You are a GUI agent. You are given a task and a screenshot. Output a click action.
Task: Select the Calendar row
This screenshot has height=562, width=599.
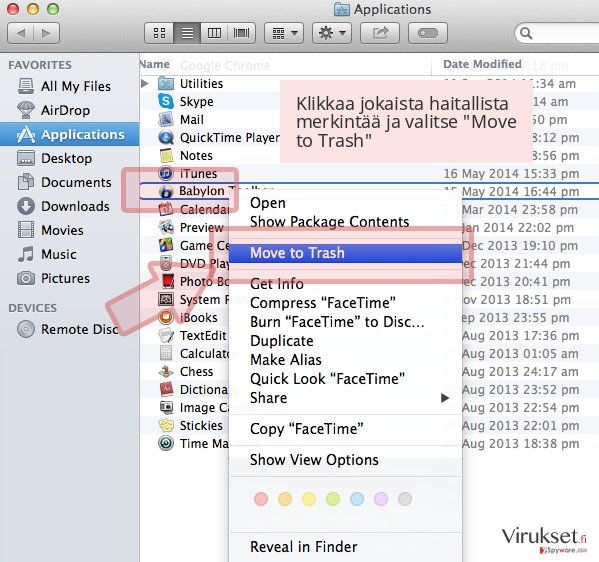[x=185, y=209]
